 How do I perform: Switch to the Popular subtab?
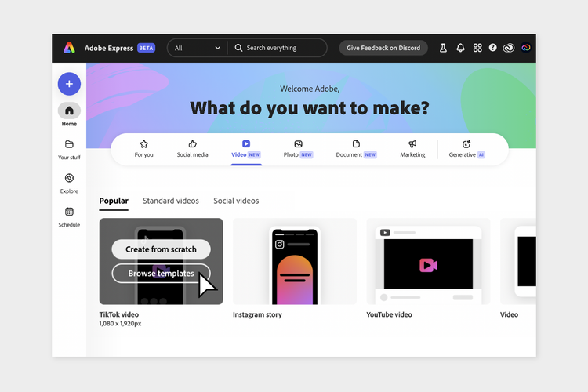coord(114,201)
